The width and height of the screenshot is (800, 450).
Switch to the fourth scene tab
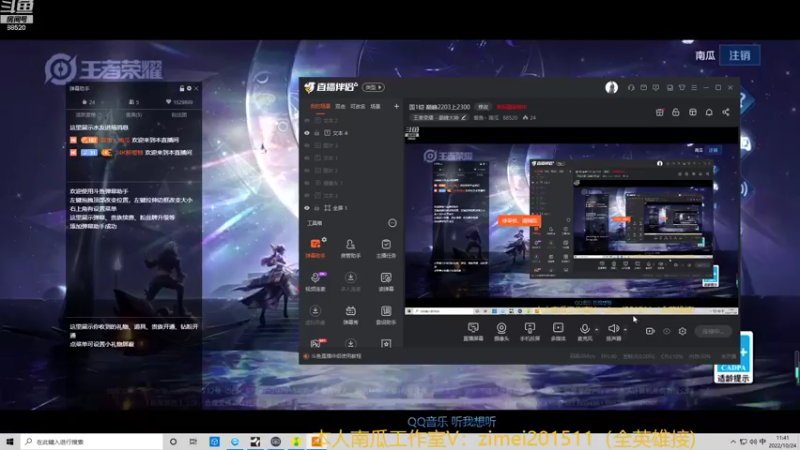[x=376, y=106]
